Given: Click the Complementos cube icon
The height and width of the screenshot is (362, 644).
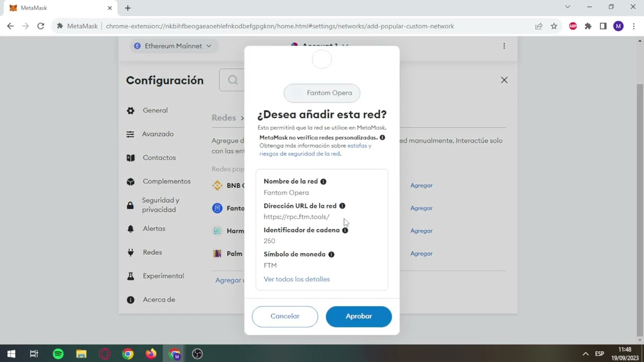Looking at the screenshot, I should [x=130, y=182].
